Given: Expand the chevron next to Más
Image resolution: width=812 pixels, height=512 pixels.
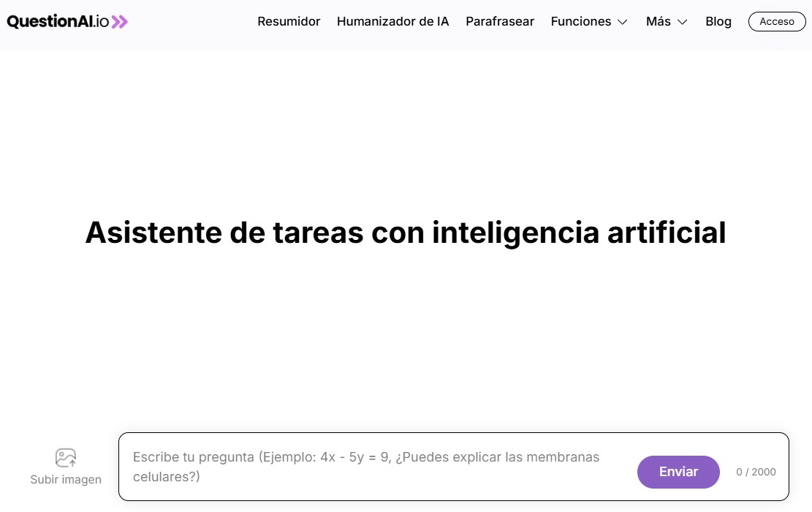Looking at the screenshot, I should pyautogui.click(x=683, y=22).
